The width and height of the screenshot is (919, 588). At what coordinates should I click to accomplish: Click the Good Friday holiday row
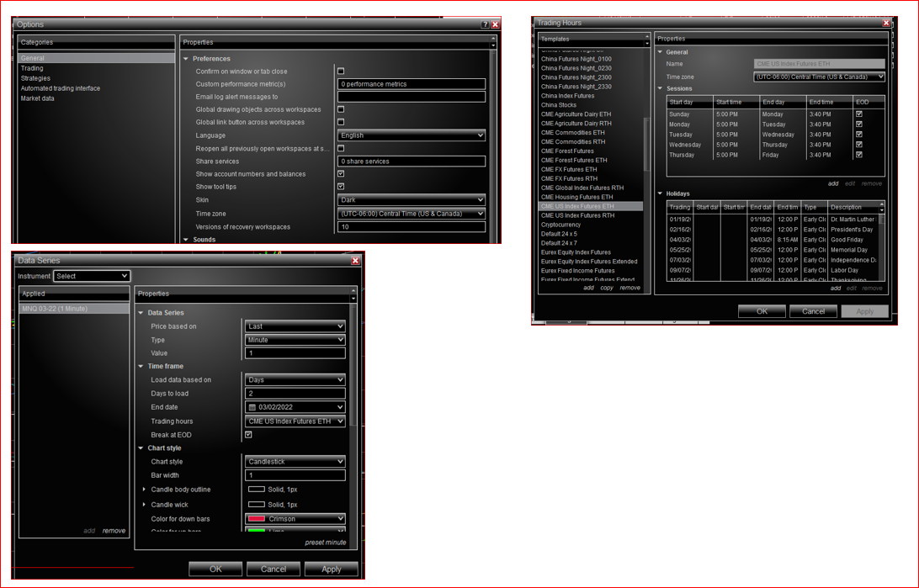[x=773, y=240]
